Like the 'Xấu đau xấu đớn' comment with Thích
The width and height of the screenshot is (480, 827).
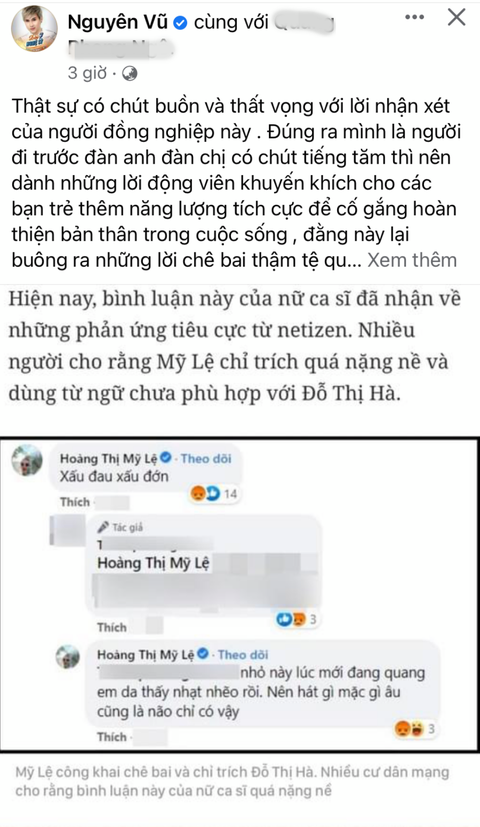74,502
